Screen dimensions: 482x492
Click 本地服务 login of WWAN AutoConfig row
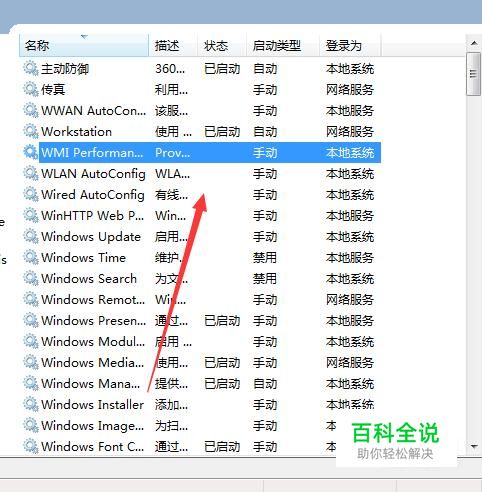tap(350, 111)
